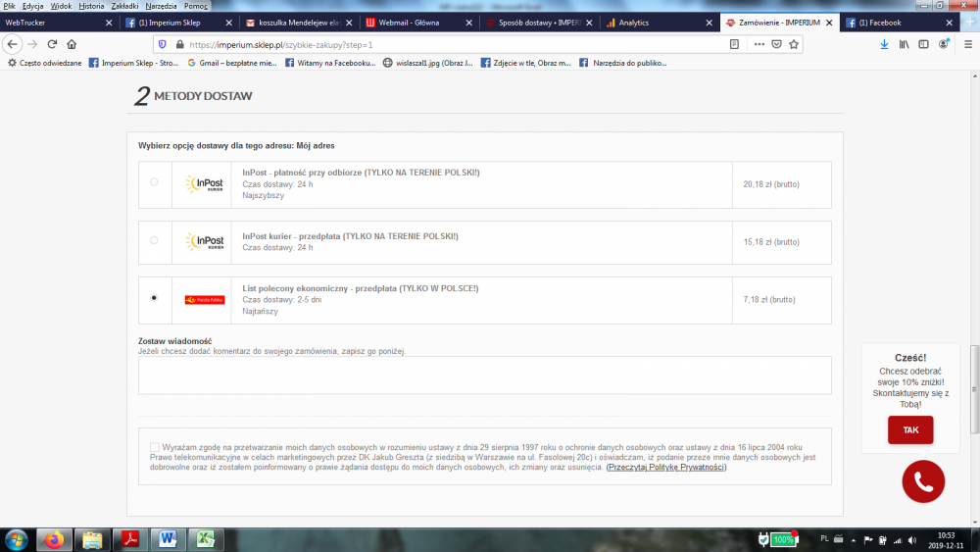Reload the current page
This screenshot has height=552, width=980.
pyautogui.click(x=53, y=44)
